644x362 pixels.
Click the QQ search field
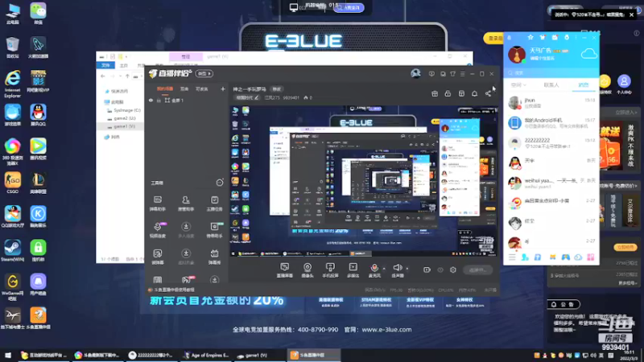(x=551, y=72)
